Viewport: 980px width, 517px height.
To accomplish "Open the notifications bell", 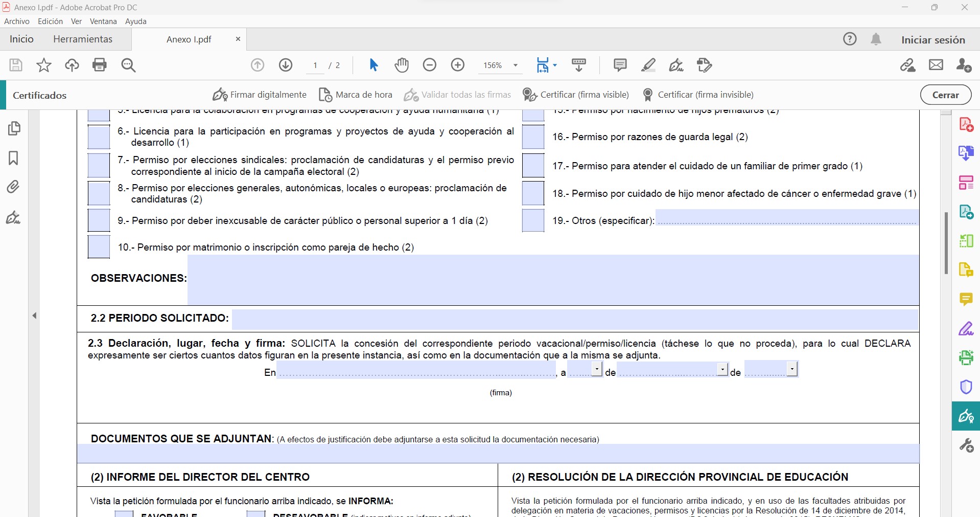I will (876, 39).
